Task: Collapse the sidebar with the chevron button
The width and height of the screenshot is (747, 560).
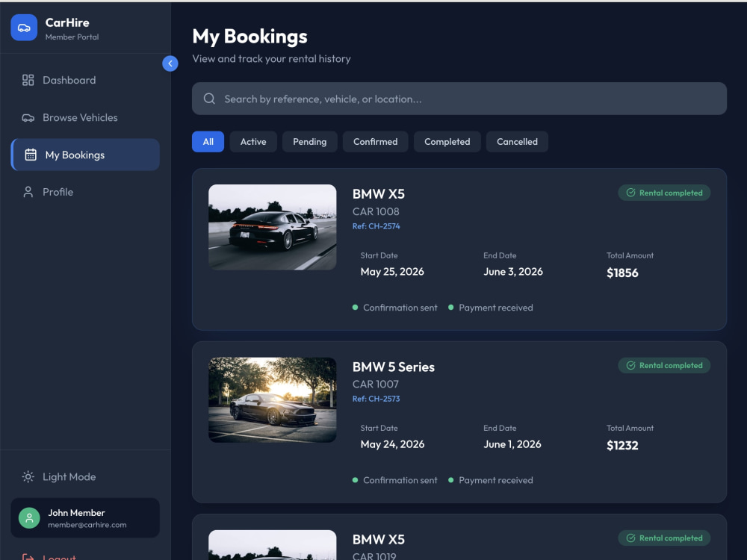Action: (170, 63)
